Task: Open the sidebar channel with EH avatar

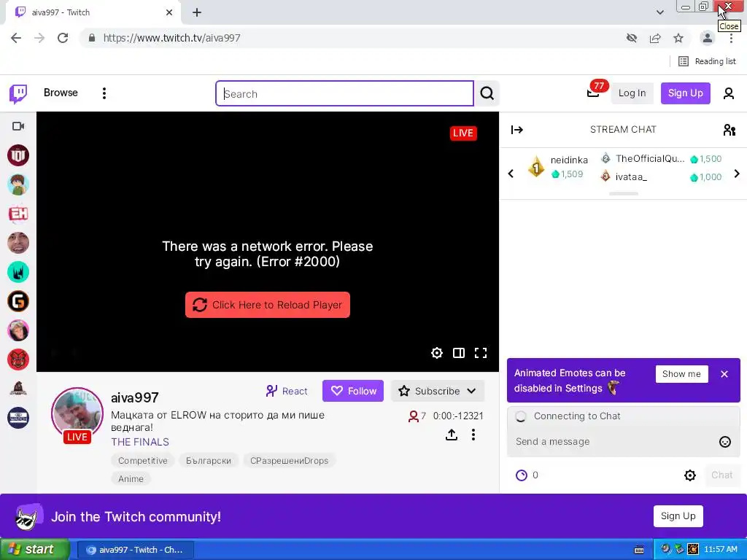Action: tap(18, 214)
